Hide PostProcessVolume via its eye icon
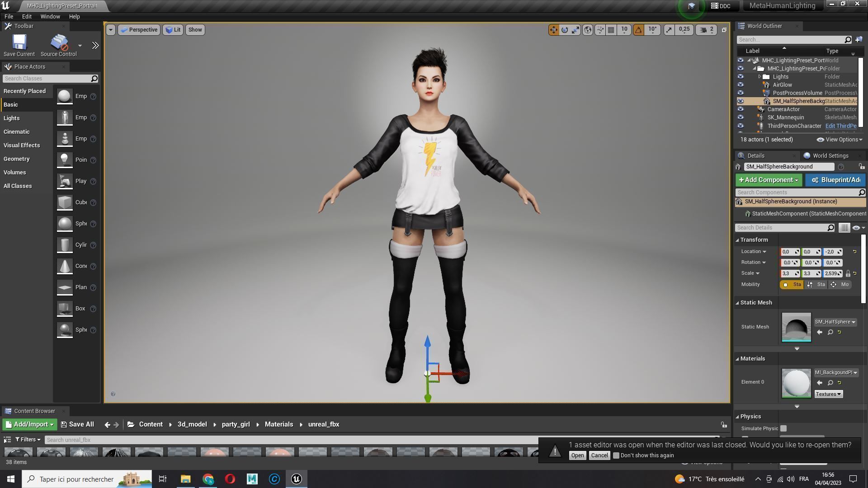This screenshot has width=868, height=488. click(740, 93)
